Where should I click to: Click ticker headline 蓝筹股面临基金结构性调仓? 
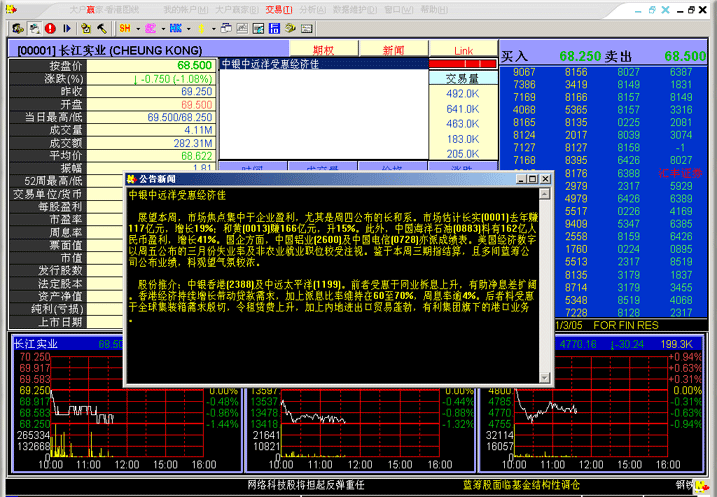pyautogui.click(x=521, y=485)
